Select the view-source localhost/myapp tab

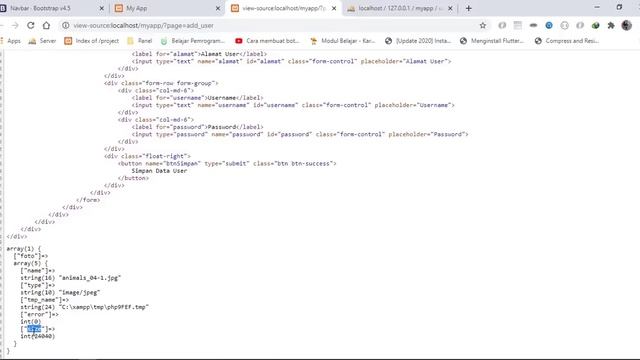coord(284,8)
